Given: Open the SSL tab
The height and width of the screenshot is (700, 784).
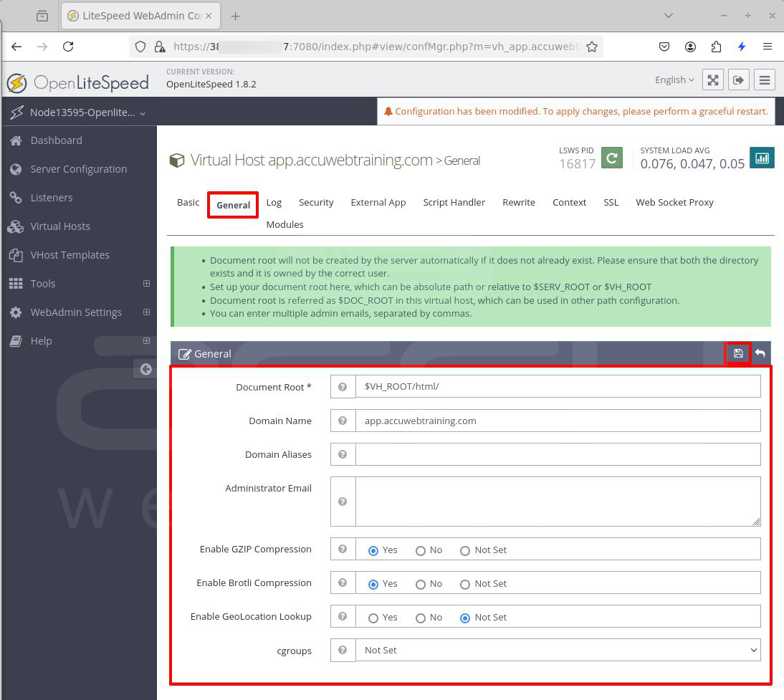Looking at the screenshot, I should pos(611,203).
